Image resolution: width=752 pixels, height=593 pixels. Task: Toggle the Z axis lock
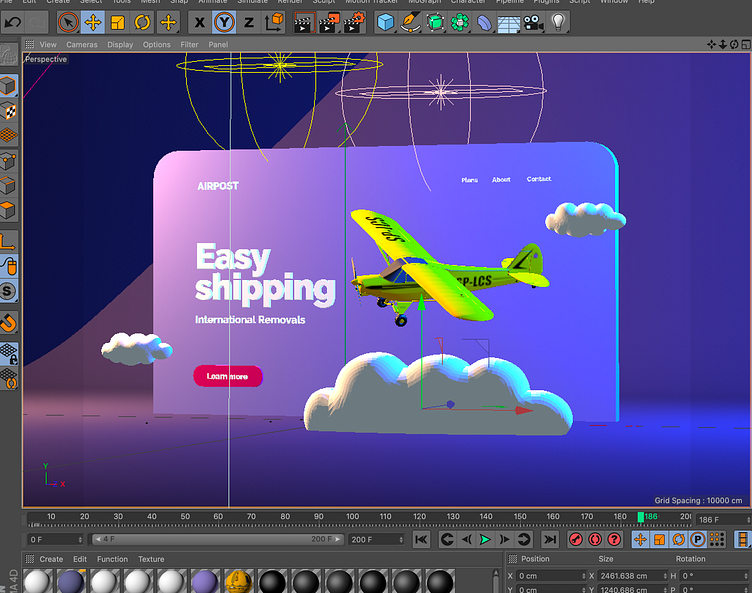click(x=249, y=22)
